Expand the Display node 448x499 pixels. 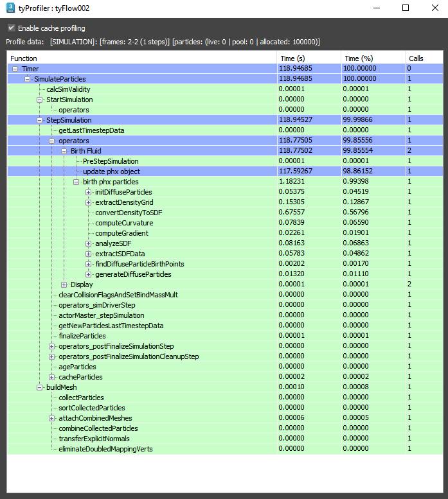click(64, 285)
